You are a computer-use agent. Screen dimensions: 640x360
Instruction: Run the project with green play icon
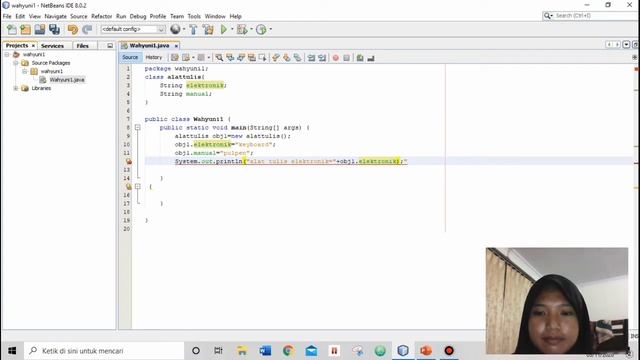click(x=224, y=29)
